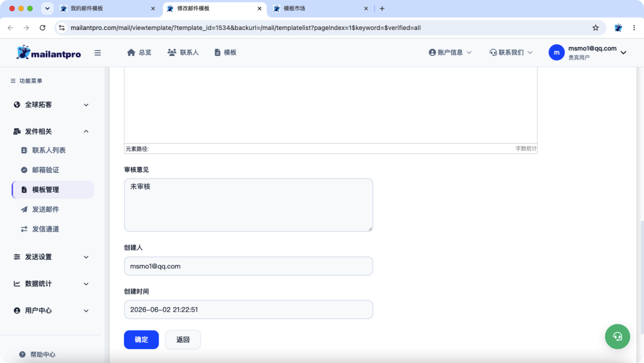Click the address bar URL

coord(246,28)
